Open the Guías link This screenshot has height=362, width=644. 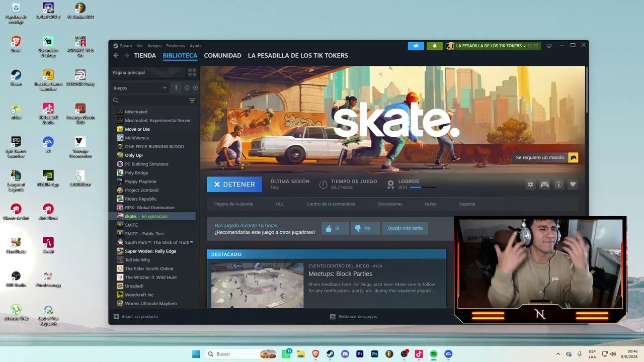[430, 204]
